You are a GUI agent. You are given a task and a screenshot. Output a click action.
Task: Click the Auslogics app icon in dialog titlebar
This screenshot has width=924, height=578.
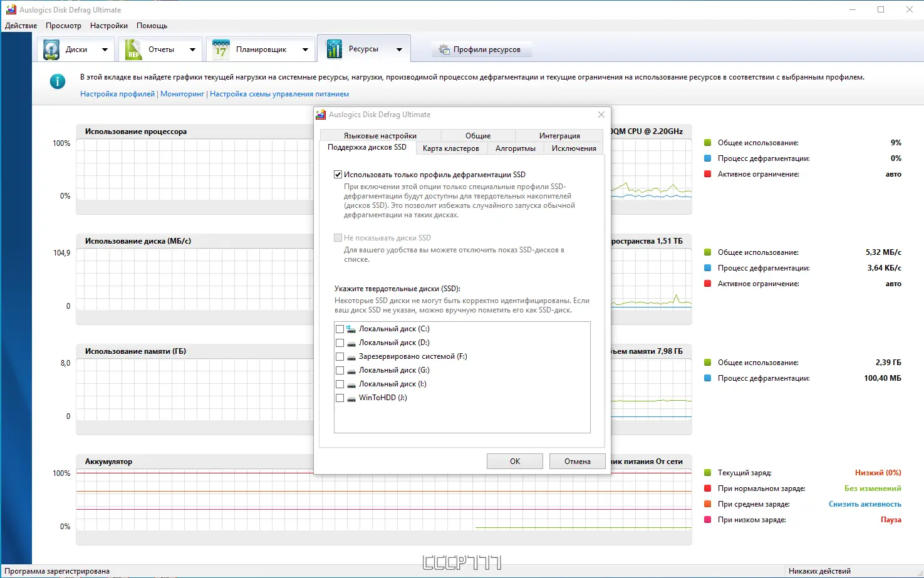[x=321, y=114]
